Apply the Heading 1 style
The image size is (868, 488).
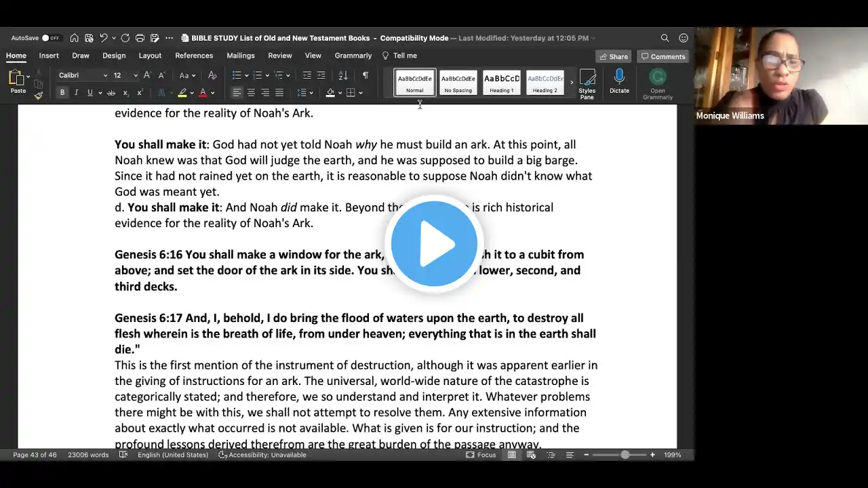click(501, 83)
